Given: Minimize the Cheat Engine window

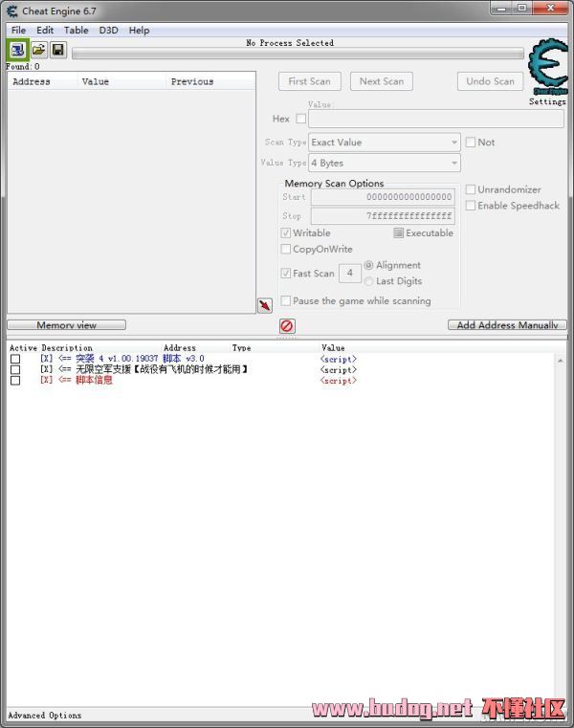Looking at the screenshot, I should (x=501, y=9).
